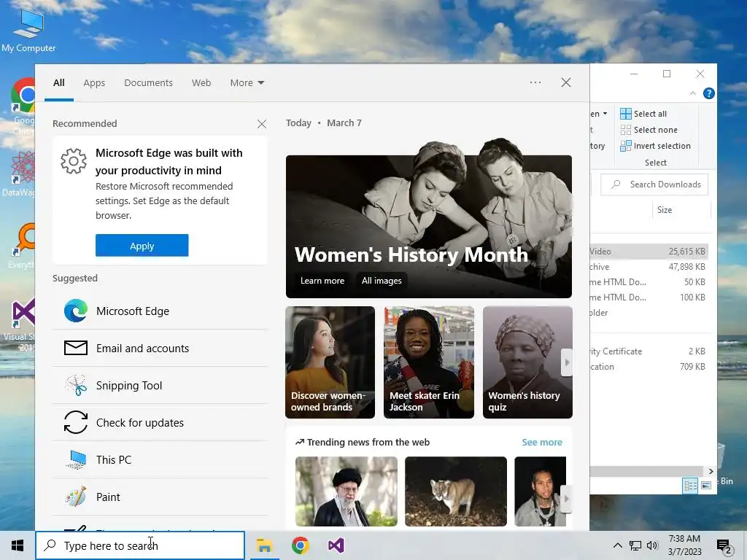Dismiss the Recommended section with its X
747x560 pixels.
coord(262,124)
